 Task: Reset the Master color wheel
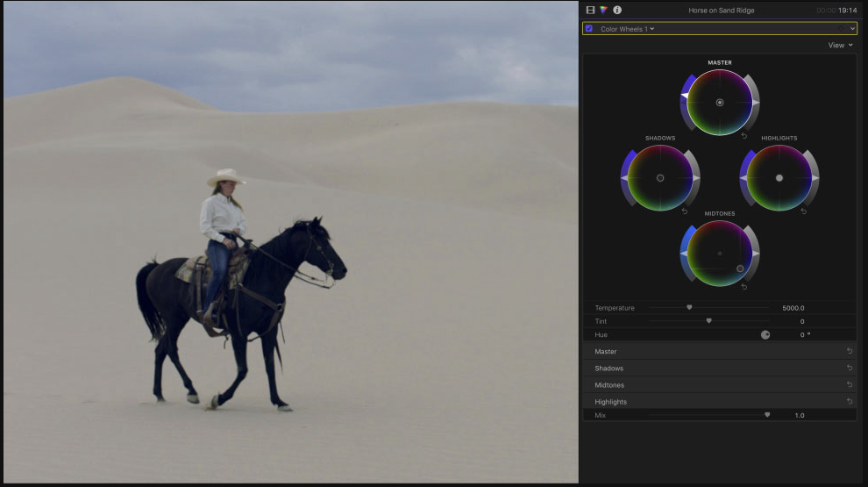(x=744, y=136)
